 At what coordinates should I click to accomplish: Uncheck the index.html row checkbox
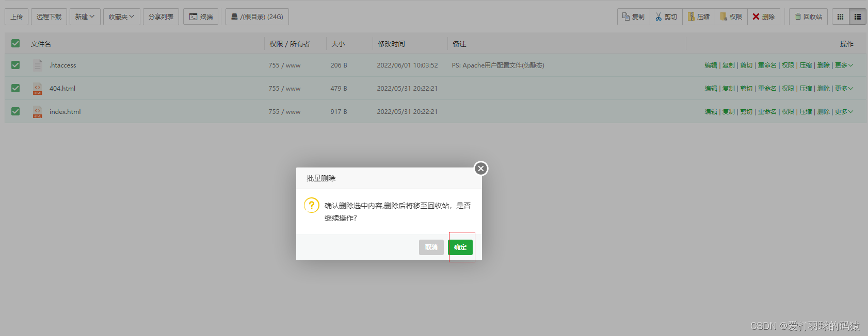15,111
